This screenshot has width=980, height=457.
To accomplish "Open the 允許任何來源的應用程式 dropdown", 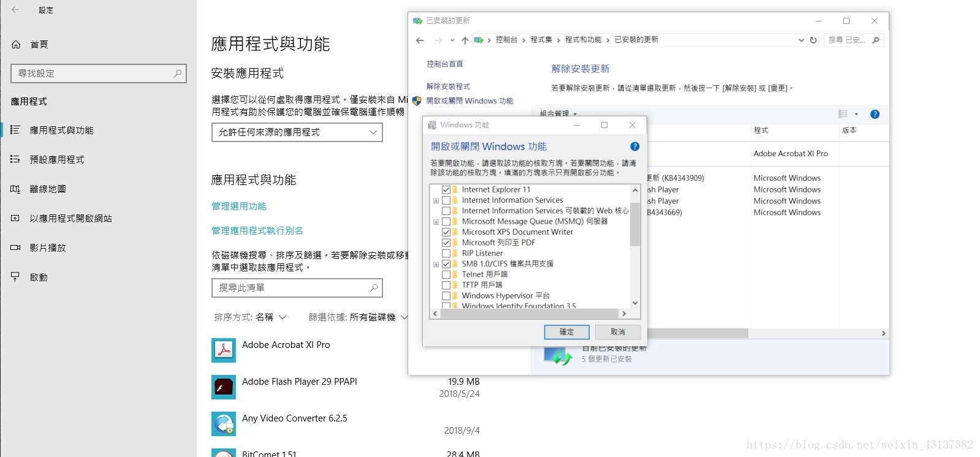I will [297, 132].
